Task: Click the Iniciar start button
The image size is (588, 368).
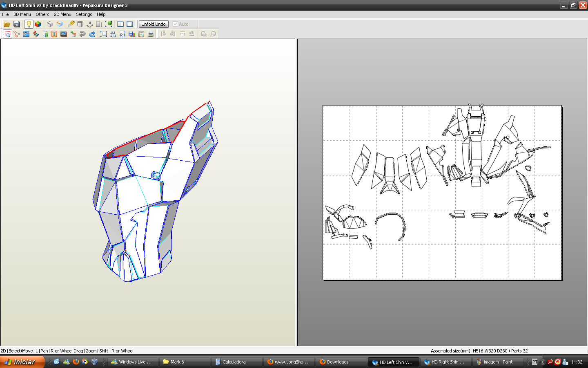Action: [22, 362]
